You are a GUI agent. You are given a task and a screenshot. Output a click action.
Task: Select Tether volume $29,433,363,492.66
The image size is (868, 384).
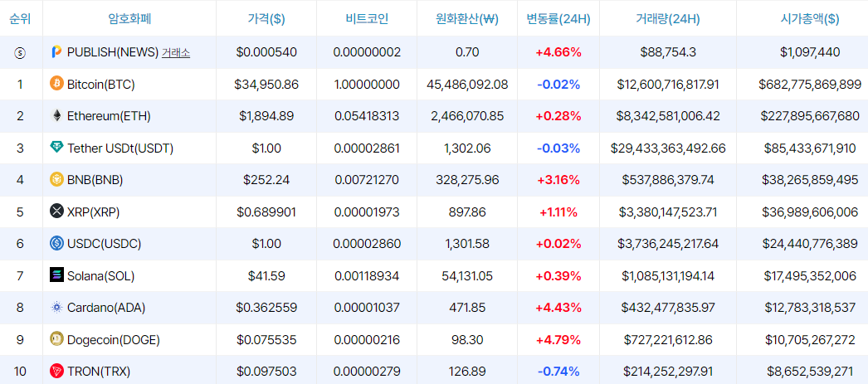668,148
